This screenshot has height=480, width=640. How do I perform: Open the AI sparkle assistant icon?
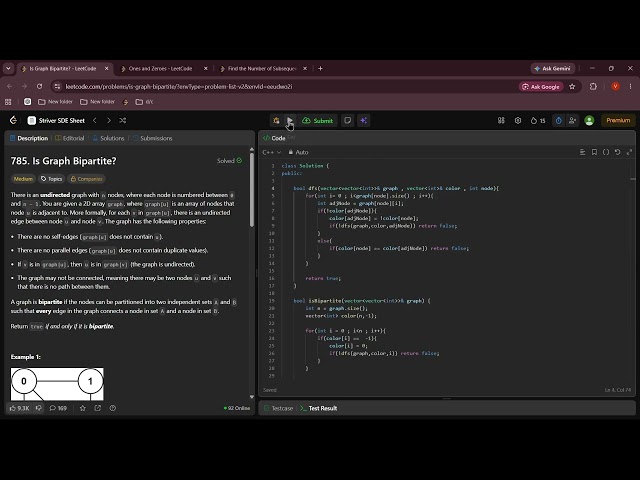pyautogui.click(x=363, y=120)
